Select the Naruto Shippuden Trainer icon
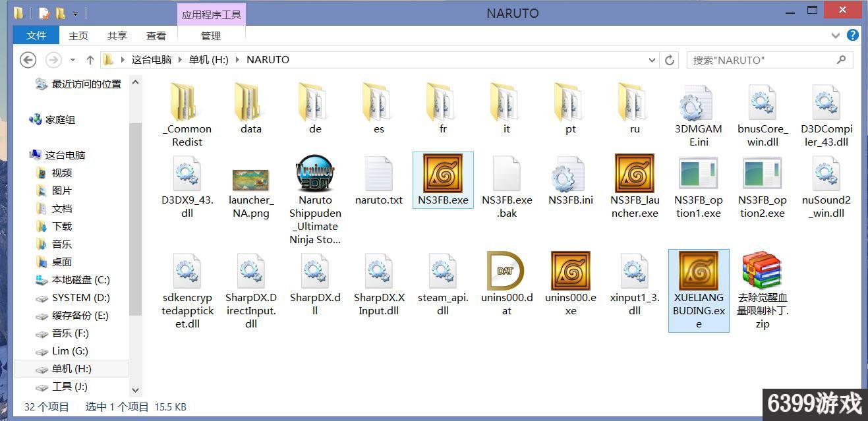Image resolution: width=868 pixels, height=421 pixels. 315,200
